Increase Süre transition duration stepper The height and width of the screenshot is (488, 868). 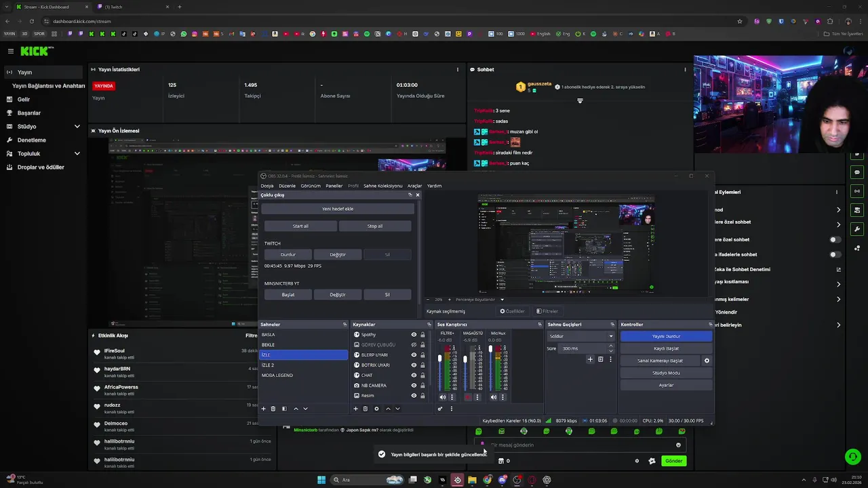point(611,346)
